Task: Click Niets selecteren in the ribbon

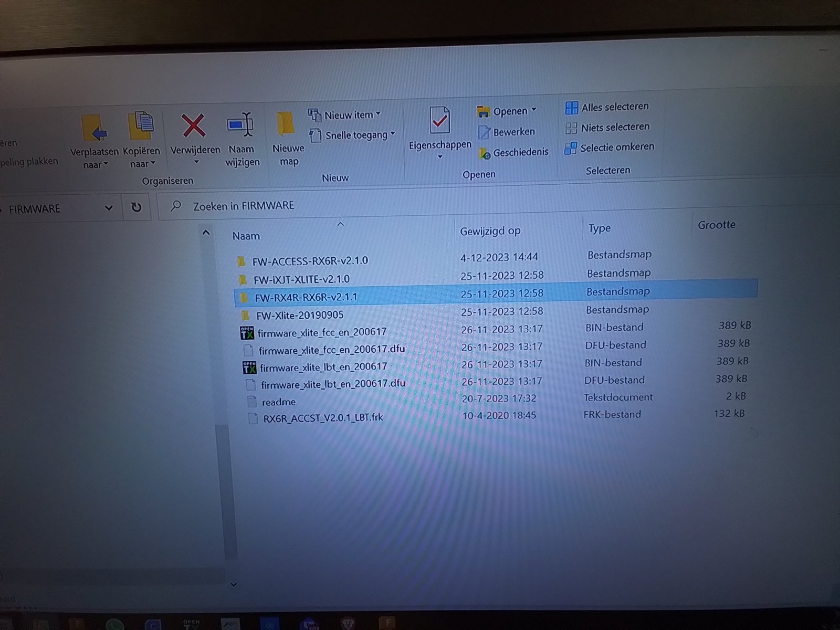Action: pyautogui.click(x=607, y=128)
